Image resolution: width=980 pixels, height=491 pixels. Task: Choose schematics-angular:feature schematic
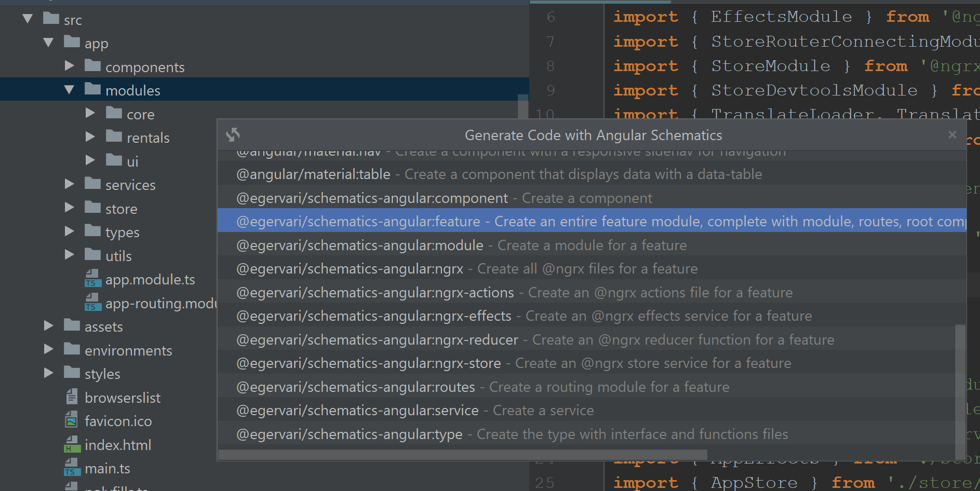[x=592, y=222]
